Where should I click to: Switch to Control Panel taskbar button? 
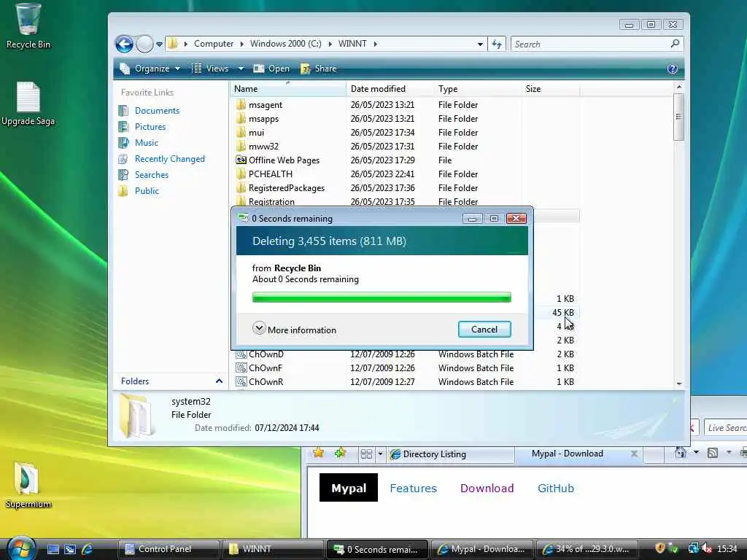point(169,549)
